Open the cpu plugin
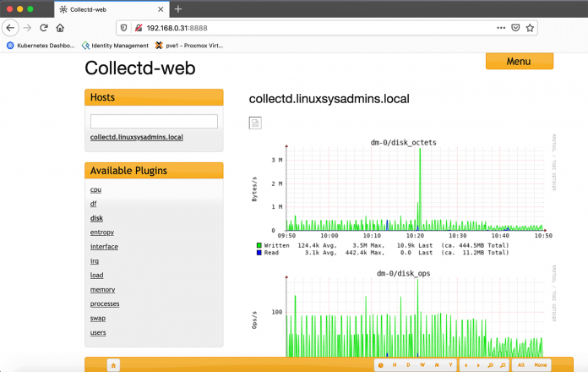This screenshot has height=372, width=588. click(95, 189)
